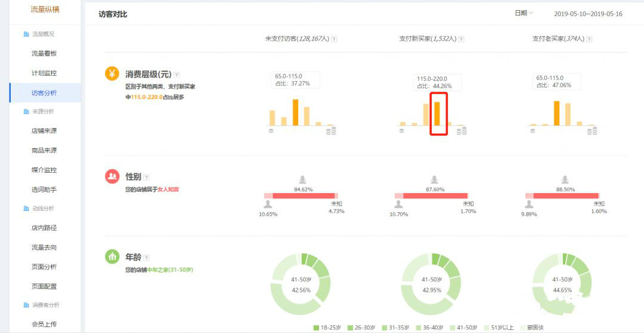Toggle the 41-50岁 legend swatch
This screenshot has height=333, width=644.
[x=453, y=328]
